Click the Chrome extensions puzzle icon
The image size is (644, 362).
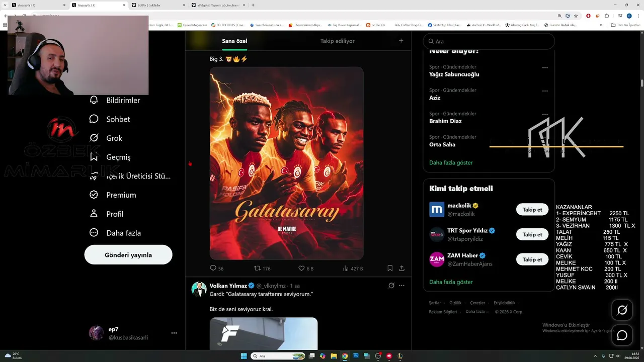coord(606,16)
